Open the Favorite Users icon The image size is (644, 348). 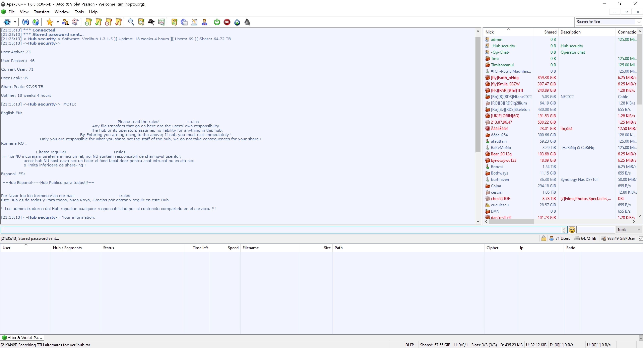pos(66,22)
